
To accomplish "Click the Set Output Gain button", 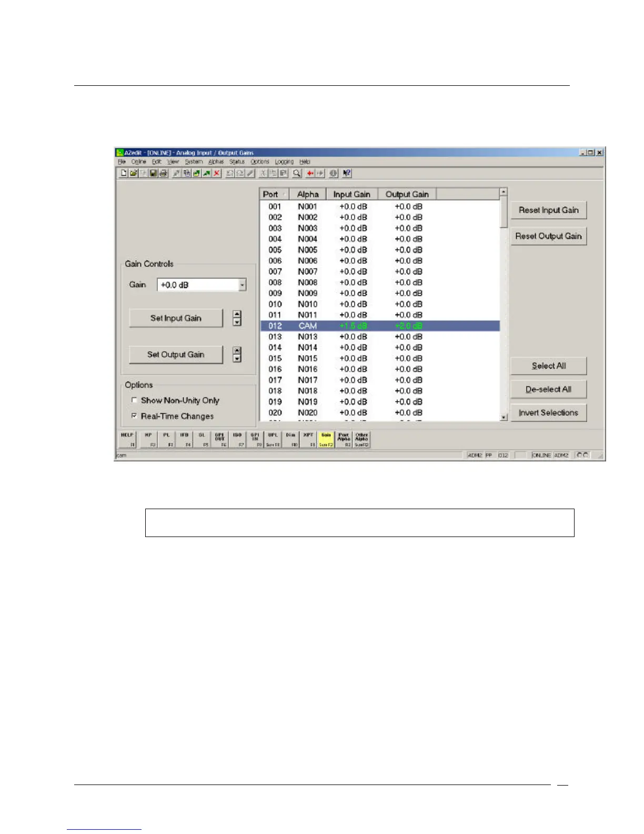I will pos(176,354).
